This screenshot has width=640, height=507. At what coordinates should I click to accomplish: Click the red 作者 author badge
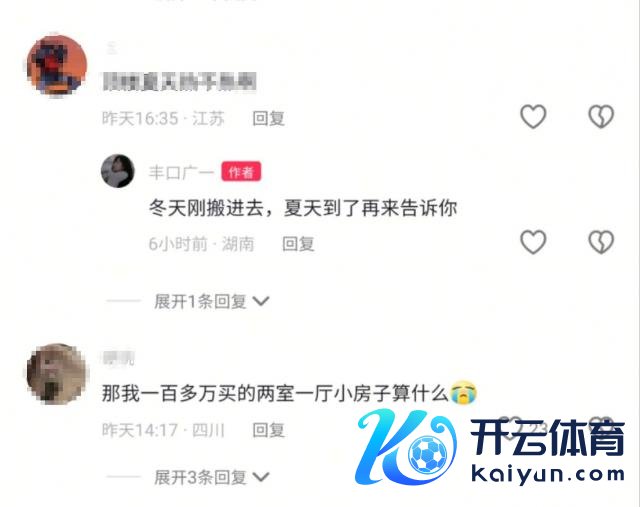241,172
